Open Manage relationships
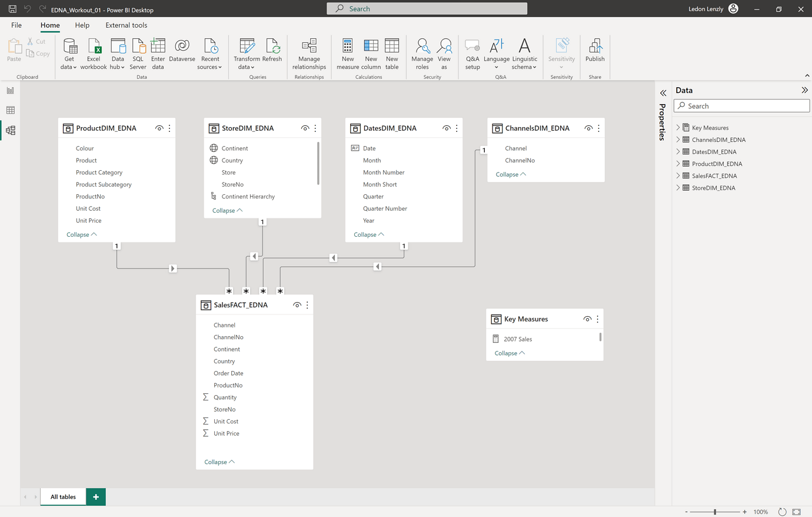812x517 pixels. tap(309, 53)
